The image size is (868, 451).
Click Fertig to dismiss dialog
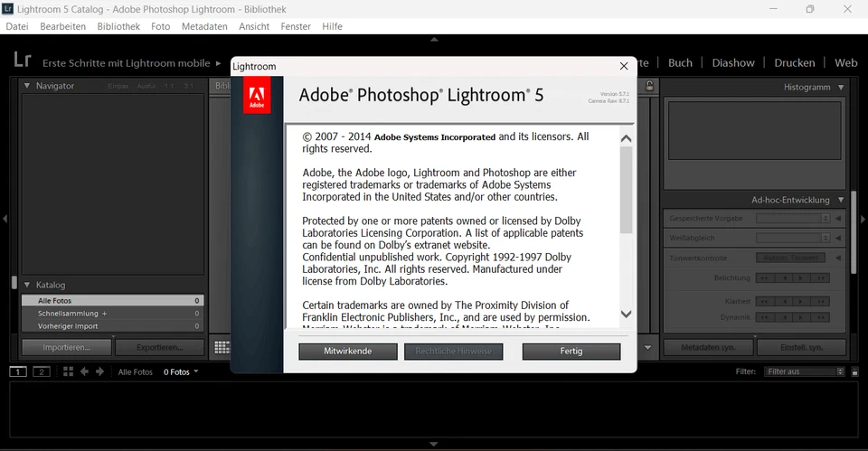pos(571,352)
